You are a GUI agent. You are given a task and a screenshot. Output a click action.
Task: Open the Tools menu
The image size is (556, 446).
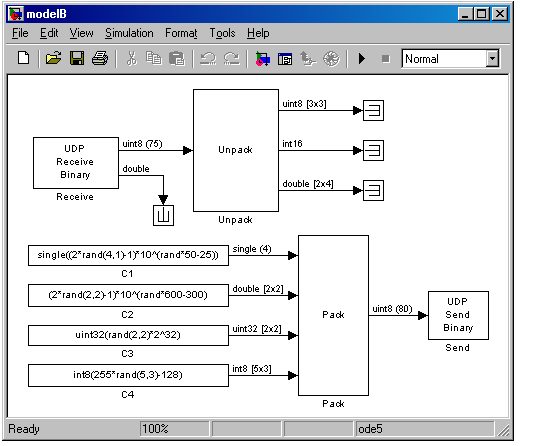tap(222, 33)
